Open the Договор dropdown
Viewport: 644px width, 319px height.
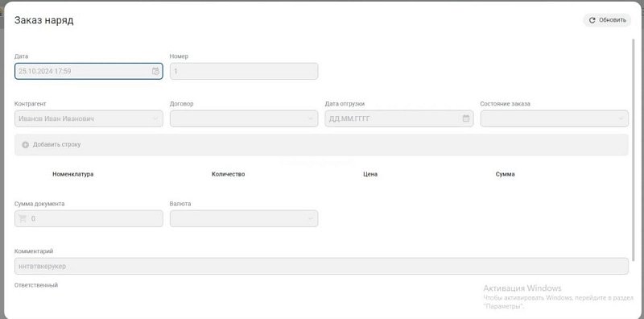click(x=244, y=118)
